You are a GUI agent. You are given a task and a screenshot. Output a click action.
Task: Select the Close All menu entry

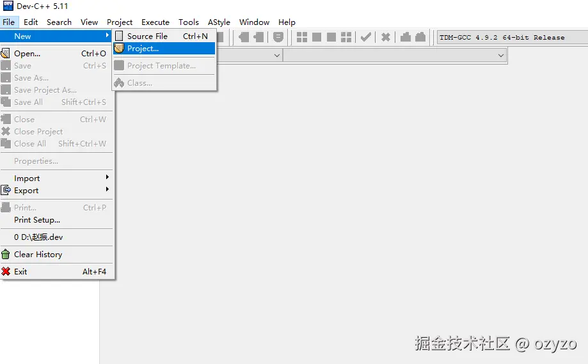(56, 143)
